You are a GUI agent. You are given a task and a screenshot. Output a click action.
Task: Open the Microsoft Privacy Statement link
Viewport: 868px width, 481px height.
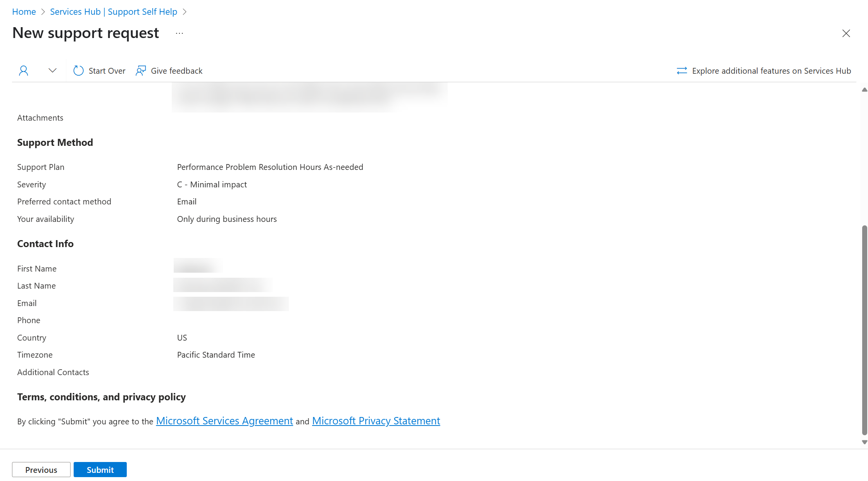coord(376,420)
